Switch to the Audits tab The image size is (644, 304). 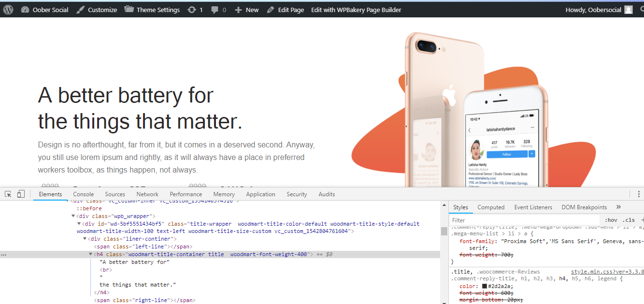327,194
